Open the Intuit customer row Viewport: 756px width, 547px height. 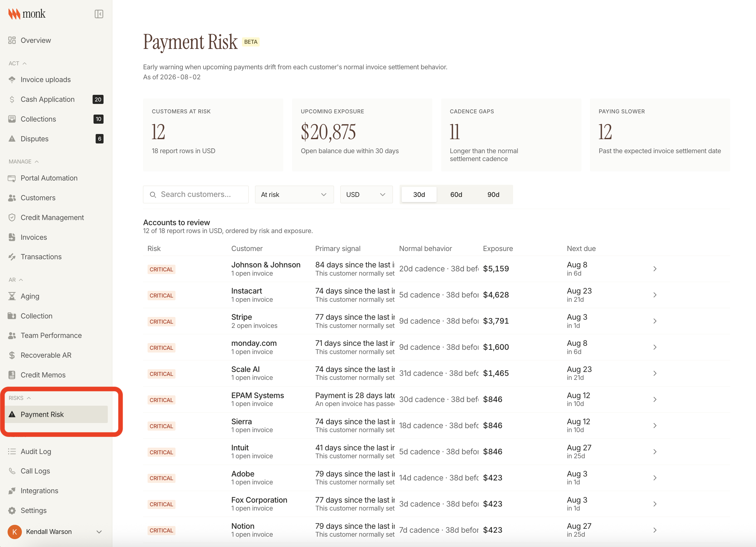[x=437, y=452]
